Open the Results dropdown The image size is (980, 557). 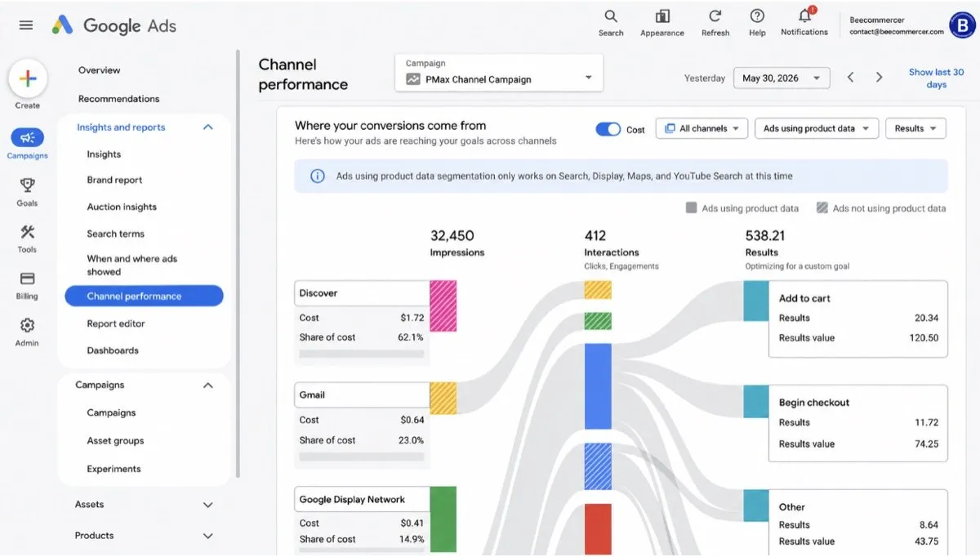[x=915, y=129]
